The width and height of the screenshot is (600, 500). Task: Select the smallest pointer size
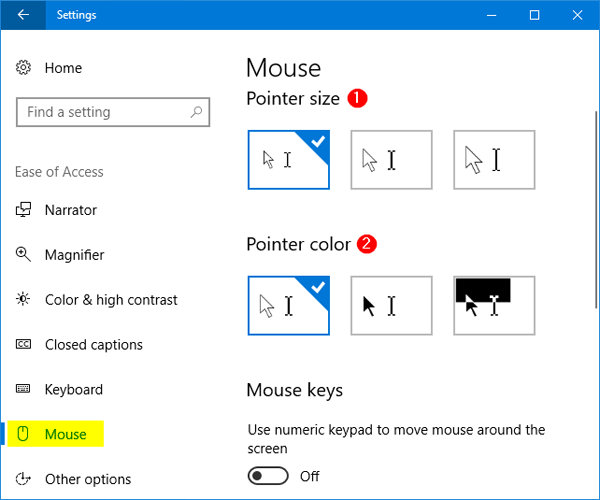click(x=289, y=160)
